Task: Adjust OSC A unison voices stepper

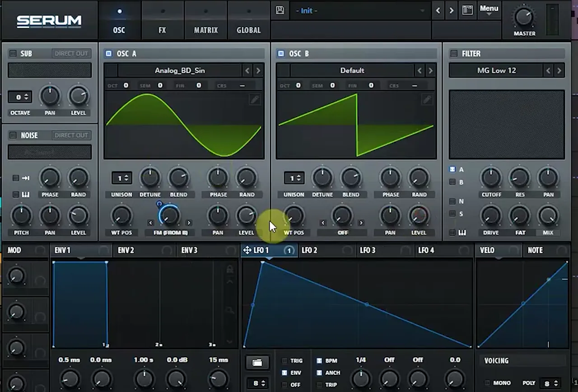Action: (121, 178)
